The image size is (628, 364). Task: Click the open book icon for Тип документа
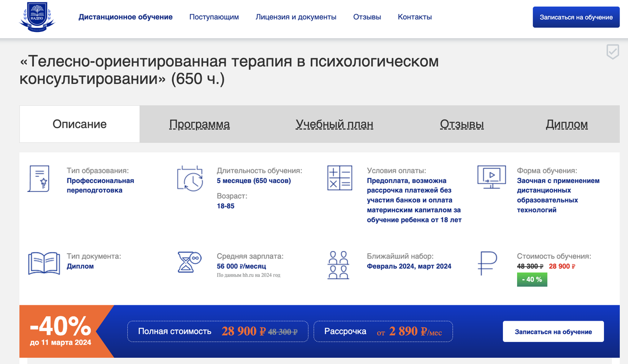(43, 261)
